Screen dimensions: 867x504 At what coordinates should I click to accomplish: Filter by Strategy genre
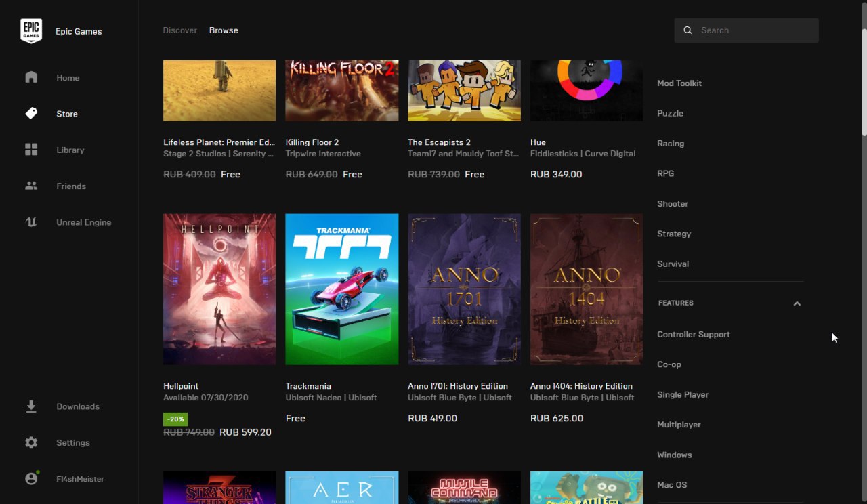pyautogui.click(x=674, y=234)
